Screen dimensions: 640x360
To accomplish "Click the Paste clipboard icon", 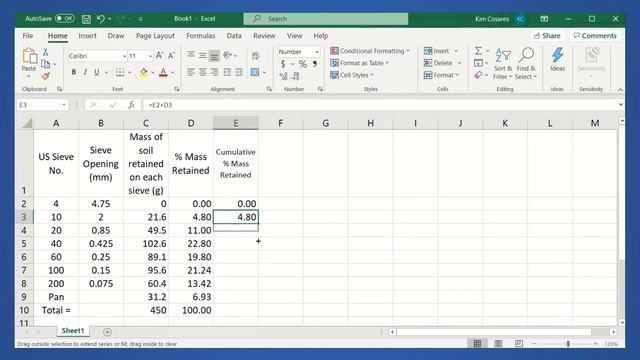I will click(29, 56).
